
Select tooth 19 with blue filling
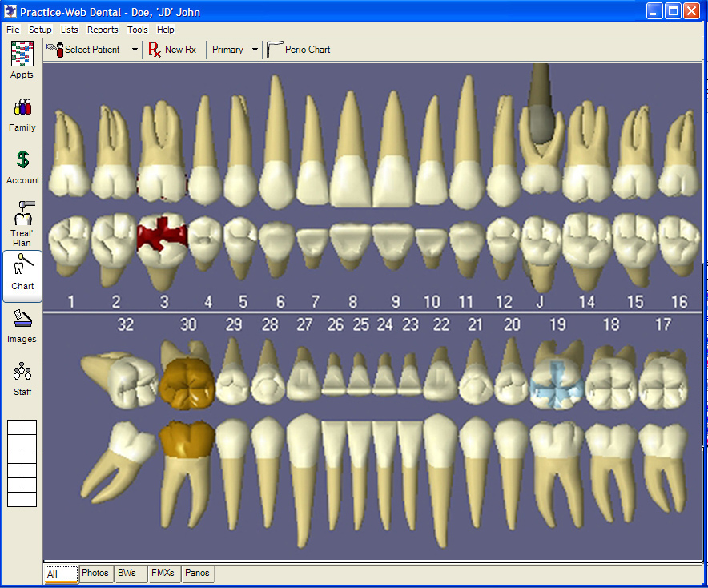point(557,383)
